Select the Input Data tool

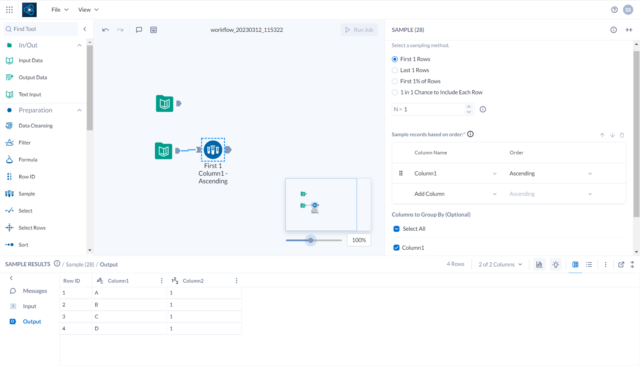point(24,60)
